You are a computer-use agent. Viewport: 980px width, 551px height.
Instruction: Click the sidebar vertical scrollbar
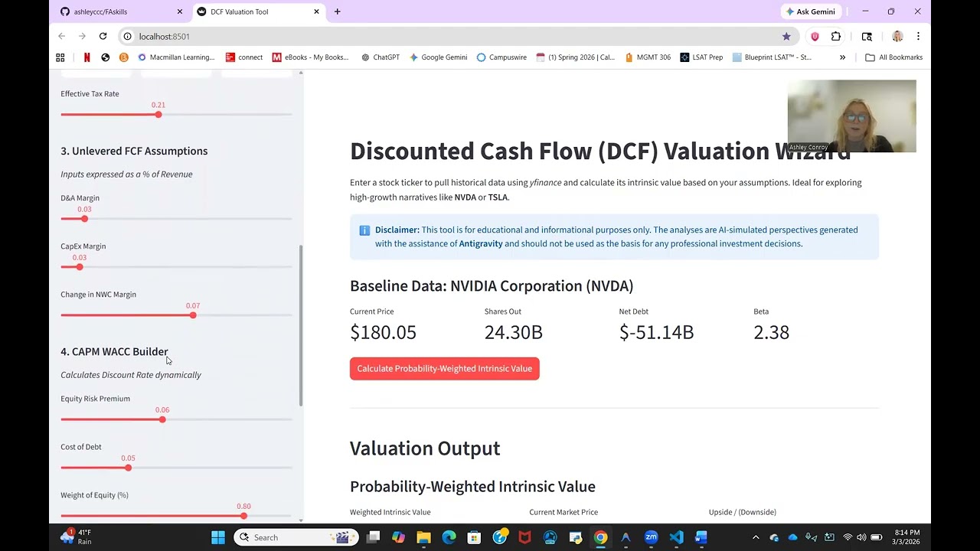point(301,325)
